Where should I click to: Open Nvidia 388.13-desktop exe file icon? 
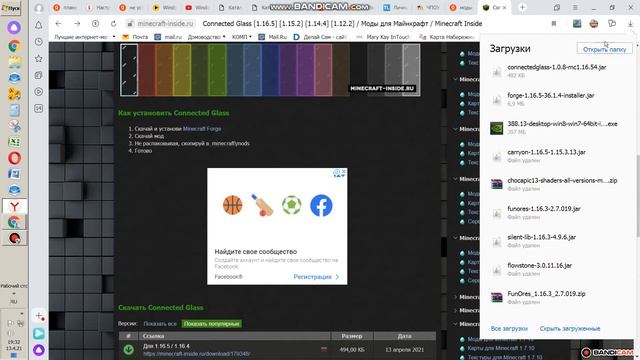496,128
